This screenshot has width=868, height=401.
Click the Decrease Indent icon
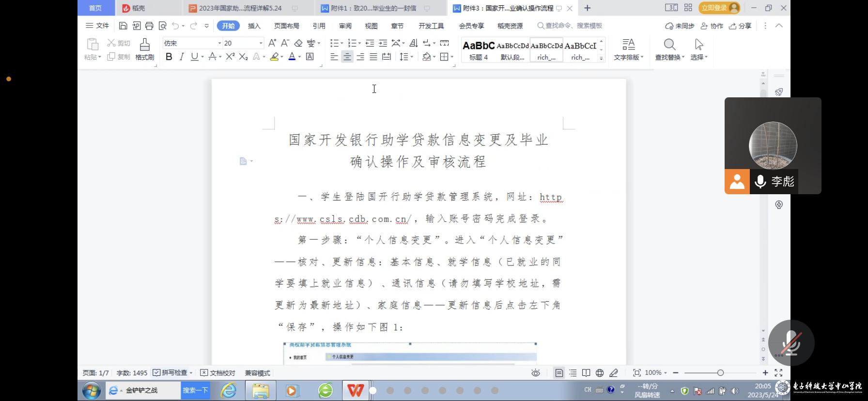click(370, 43)
